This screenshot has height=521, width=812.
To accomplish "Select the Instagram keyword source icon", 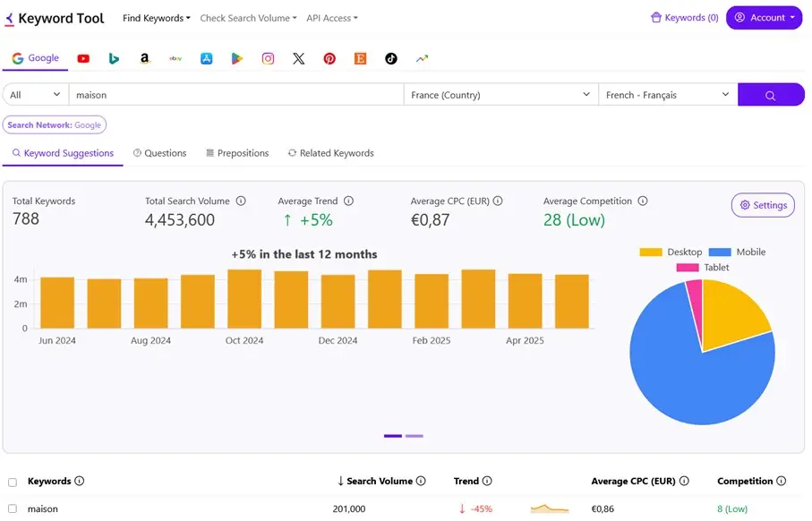I will click(x=268, y=57).
